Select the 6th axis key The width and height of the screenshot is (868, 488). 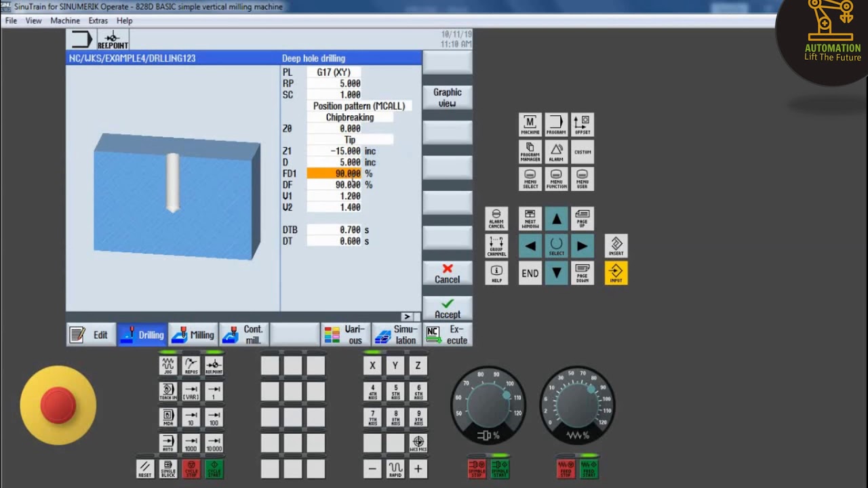[418, 392]
